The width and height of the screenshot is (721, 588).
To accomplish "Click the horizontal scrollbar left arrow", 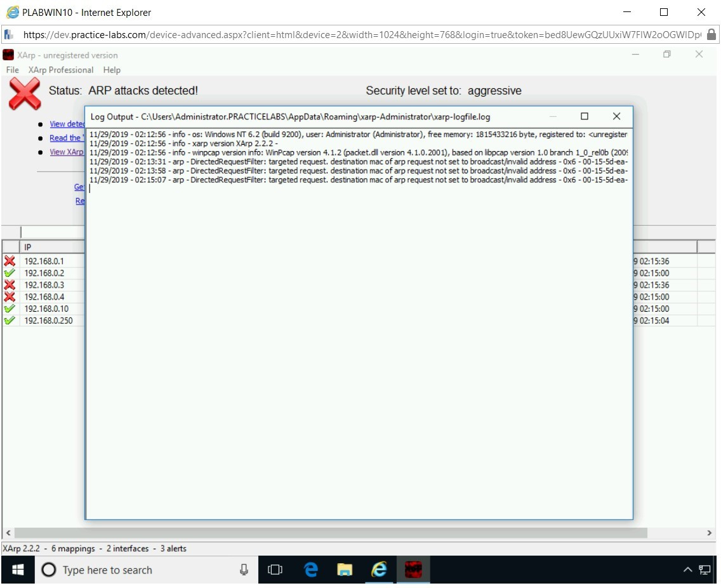I will click(8, 533).
